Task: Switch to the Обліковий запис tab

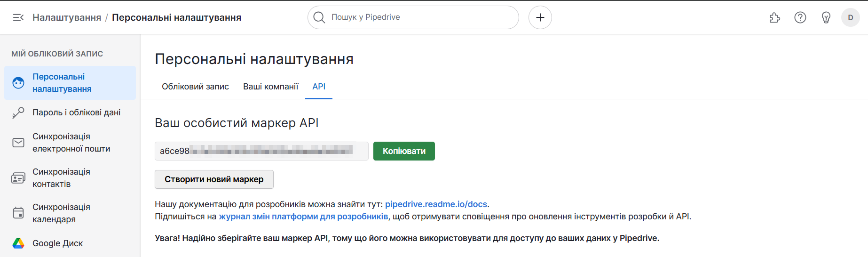Action: pos(195,87)
